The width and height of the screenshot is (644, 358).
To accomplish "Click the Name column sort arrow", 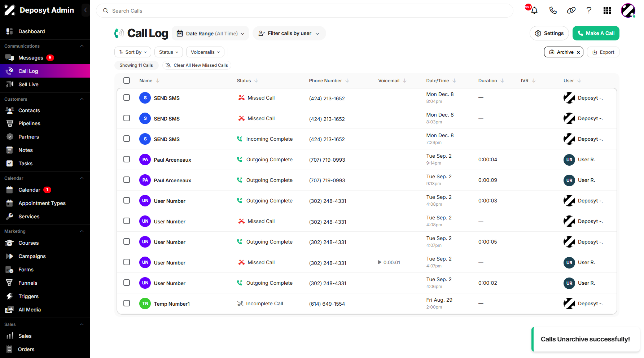I will click(x=158, y=81).
